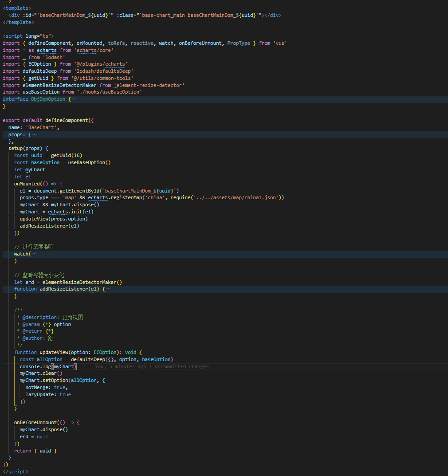Image resolution: width=448 pixels, height=476 pixels.
Task: Click the 'element-resize-detector' import path
Action: (x=149, y=85)
